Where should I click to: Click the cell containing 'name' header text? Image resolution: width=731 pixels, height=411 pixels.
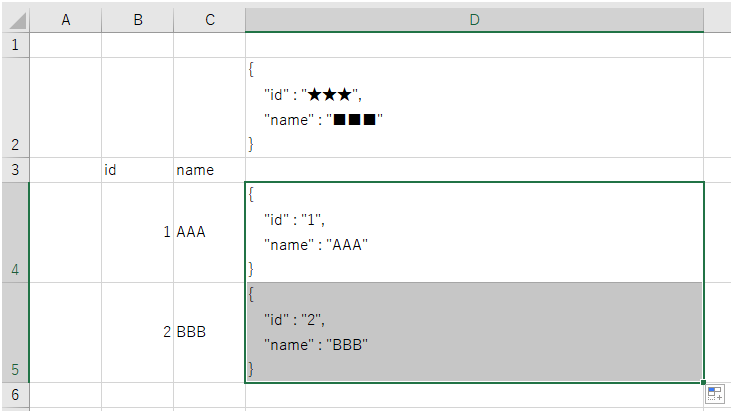click(x=210, y=170)
